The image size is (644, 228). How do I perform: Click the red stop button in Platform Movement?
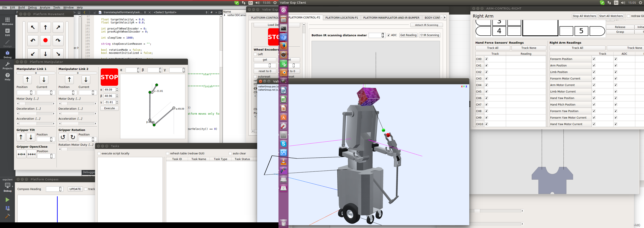45,40
